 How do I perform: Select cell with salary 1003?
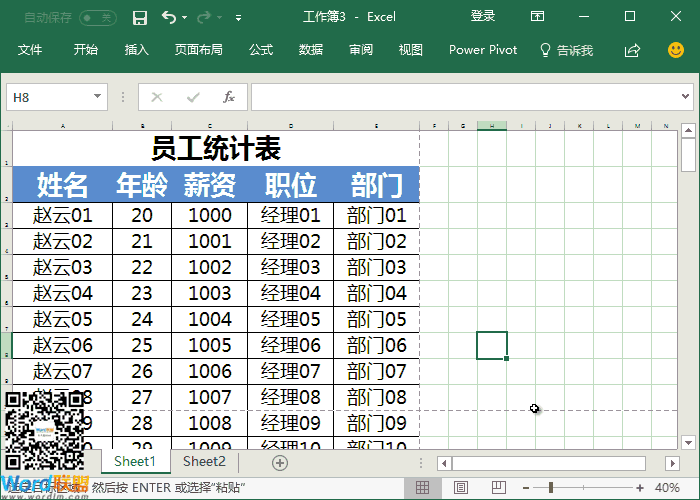point(209,294)
